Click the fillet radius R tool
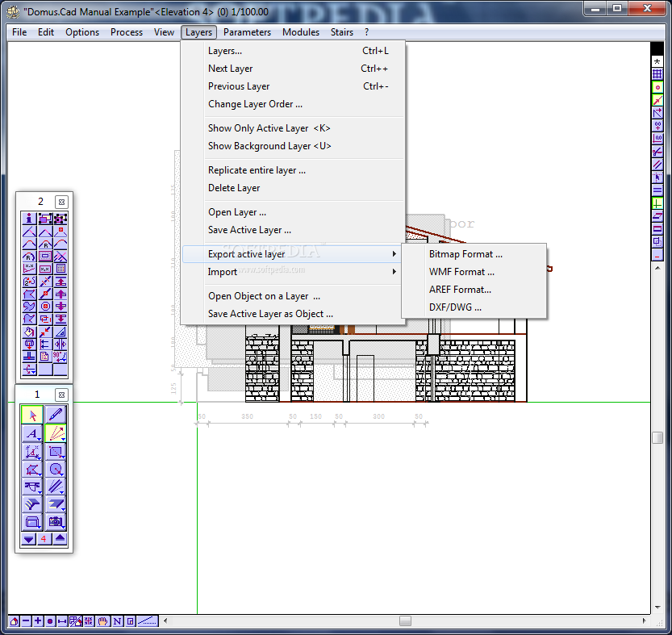This screenshot has width=672, height=635. pyautogui.click(x=45, y=244)
